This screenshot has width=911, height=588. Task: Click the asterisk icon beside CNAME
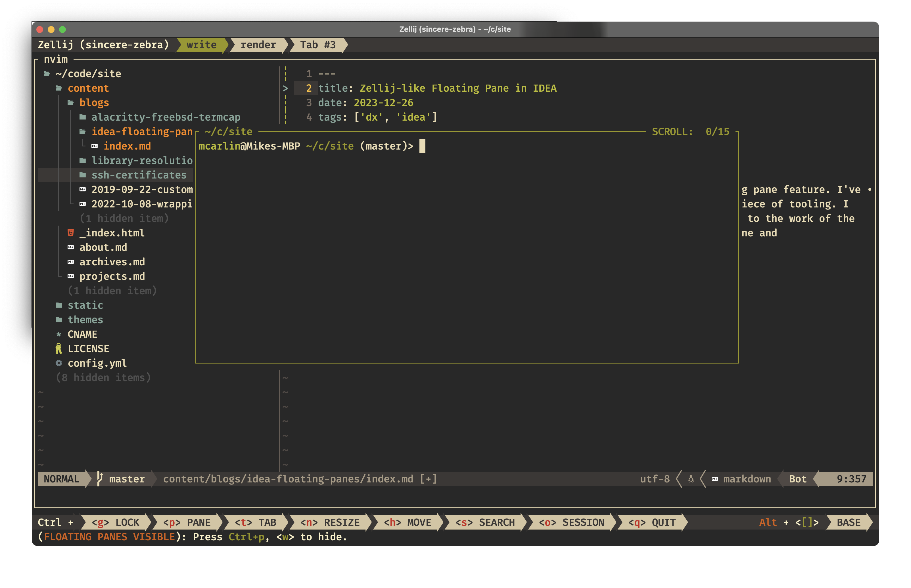(58, 335)
